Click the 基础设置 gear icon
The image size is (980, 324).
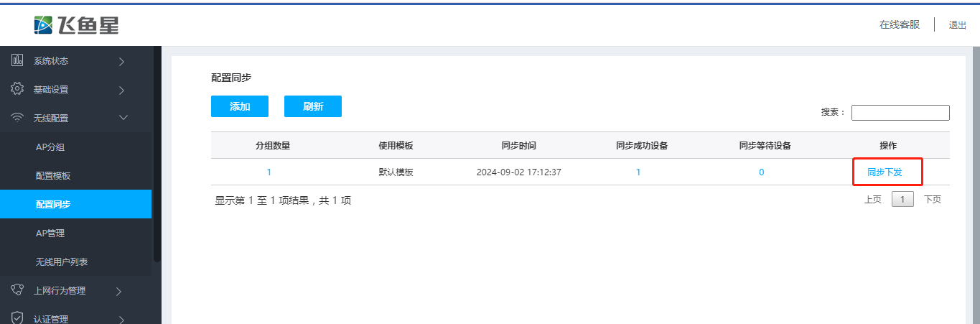tap(18, 89)
